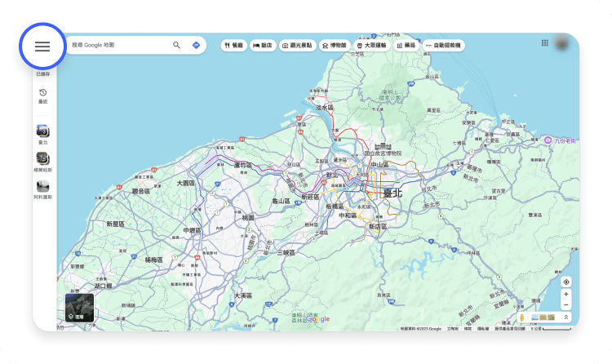Zoom in with the plus button

(x=566, y=294)
